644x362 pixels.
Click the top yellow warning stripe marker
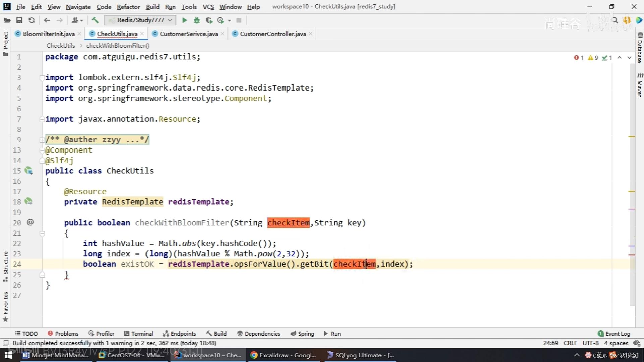click(632, 137)
